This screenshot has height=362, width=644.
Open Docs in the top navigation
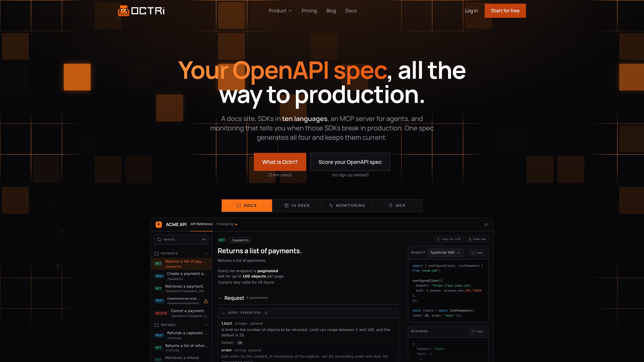point(351,11)
